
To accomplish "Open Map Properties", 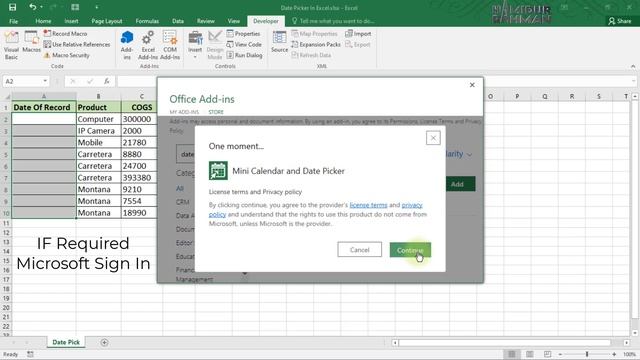I will (315, 33).
